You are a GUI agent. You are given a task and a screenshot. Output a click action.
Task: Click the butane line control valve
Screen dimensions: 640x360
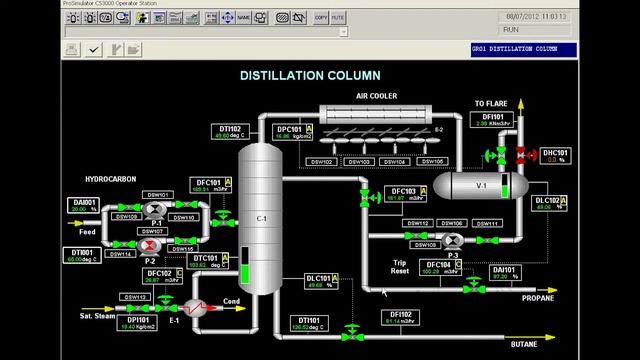[352, 333]
